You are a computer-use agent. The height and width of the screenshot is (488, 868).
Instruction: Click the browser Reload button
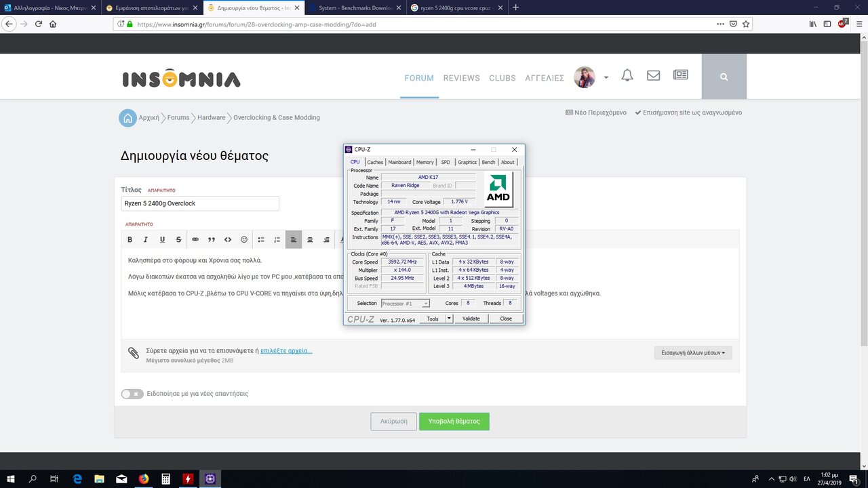pyautogui.click(x=39, y=24)
